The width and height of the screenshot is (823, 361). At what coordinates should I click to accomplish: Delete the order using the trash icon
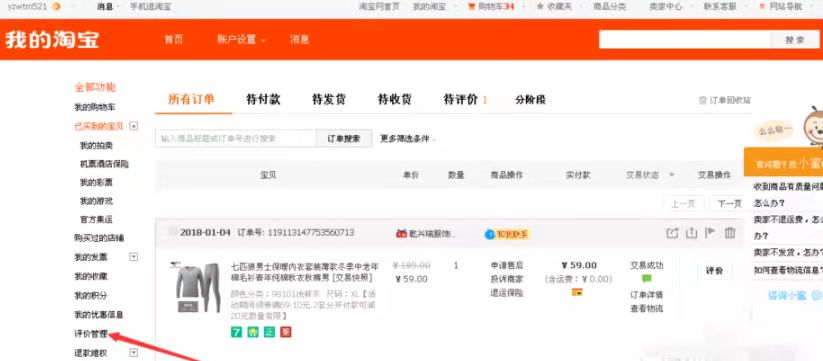(x=730, y=232)
